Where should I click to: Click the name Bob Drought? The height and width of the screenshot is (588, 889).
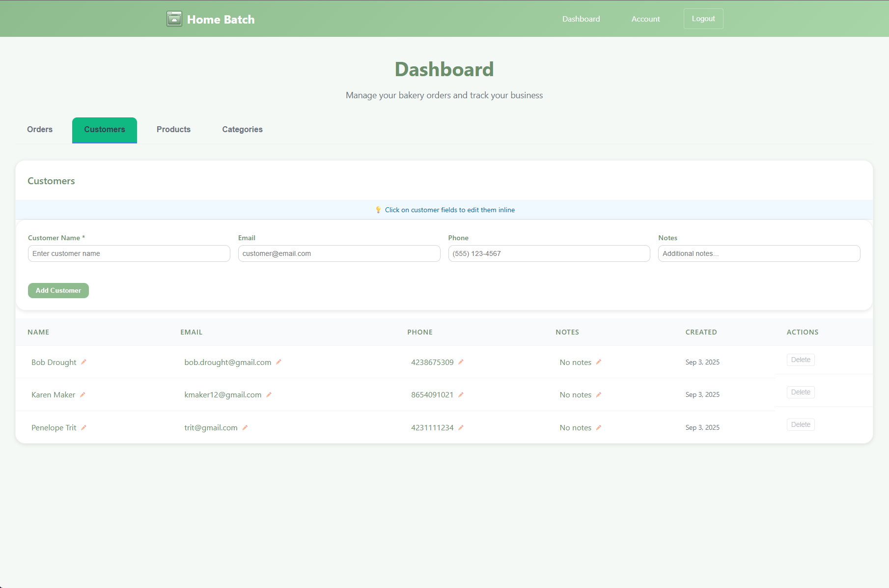click(54, 362)
